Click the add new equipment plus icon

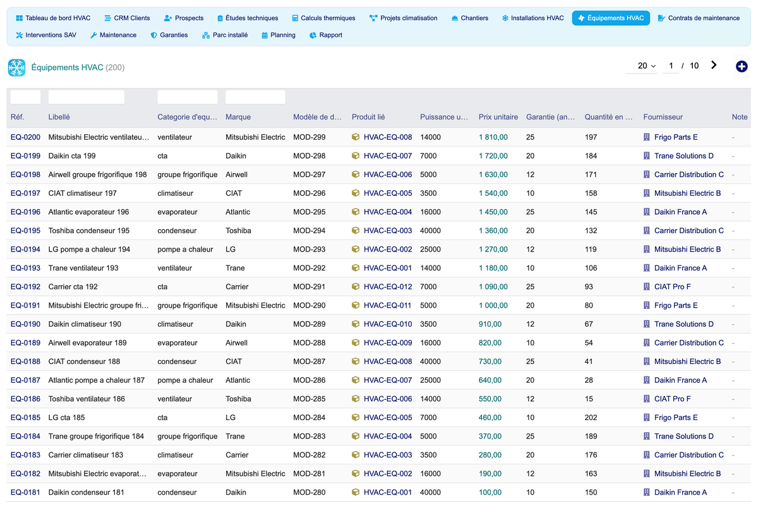coord(742,66)
